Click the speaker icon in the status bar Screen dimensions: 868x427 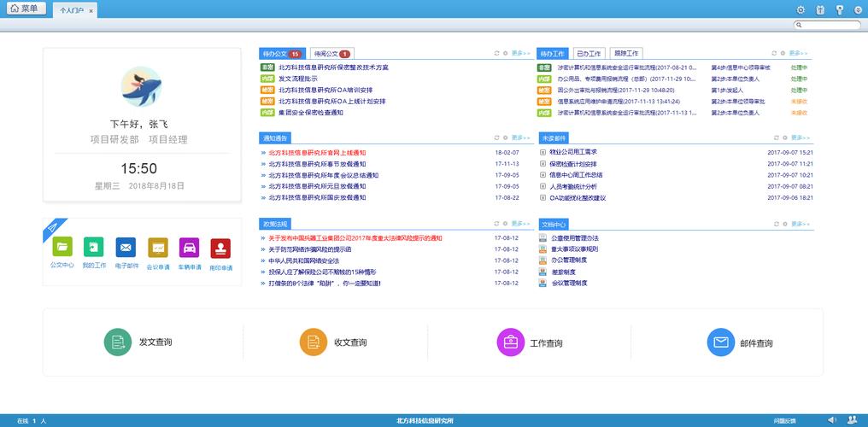coord(831,420)
